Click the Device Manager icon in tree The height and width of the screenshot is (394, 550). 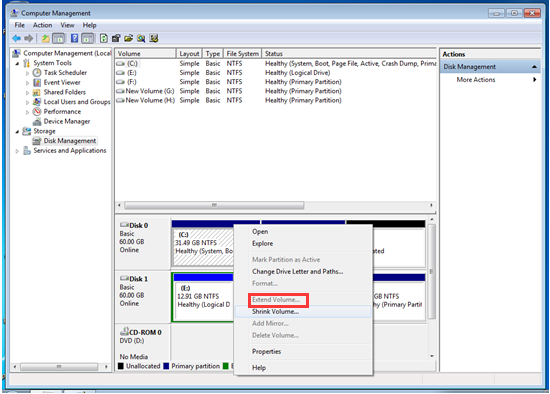tap(37, 121)
